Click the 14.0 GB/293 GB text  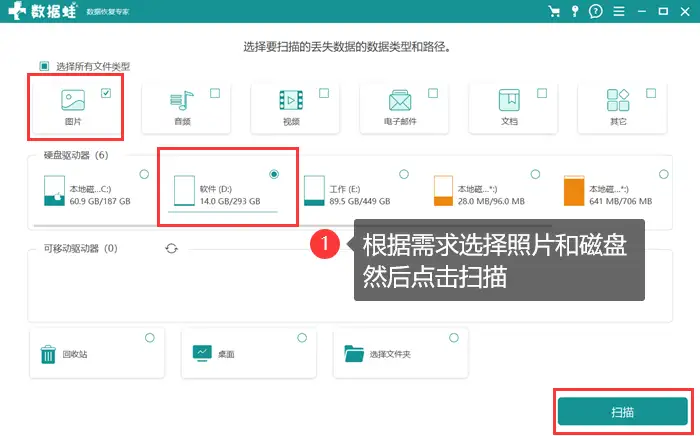230,201
